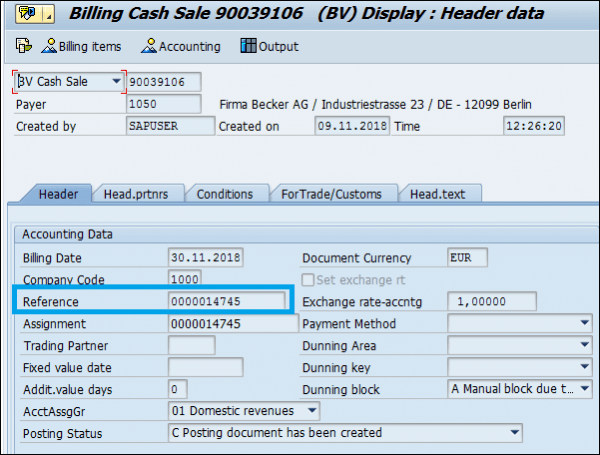Click the Accounting Data group header
600x455 pixels.
67,234
